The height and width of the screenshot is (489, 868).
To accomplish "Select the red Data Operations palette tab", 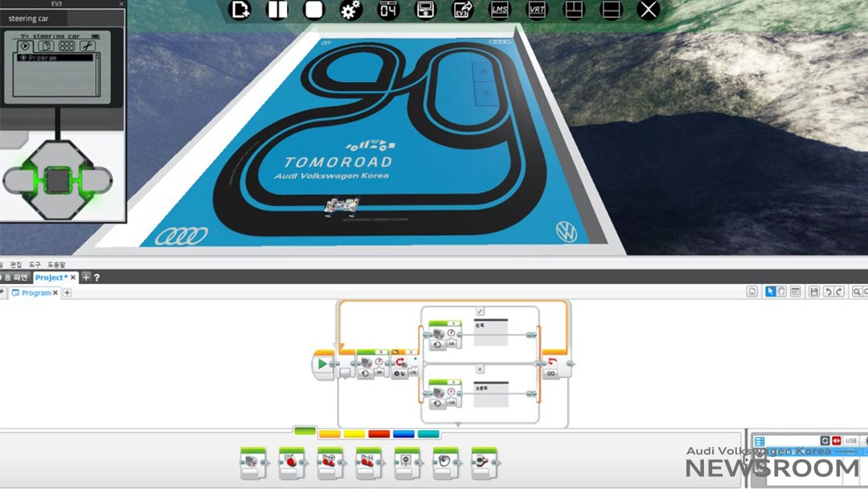I will (x=379, y=434).
